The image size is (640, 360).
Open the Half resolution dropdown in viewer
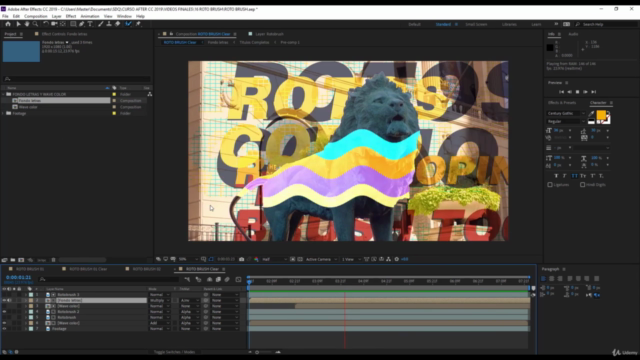coord(273,259)
